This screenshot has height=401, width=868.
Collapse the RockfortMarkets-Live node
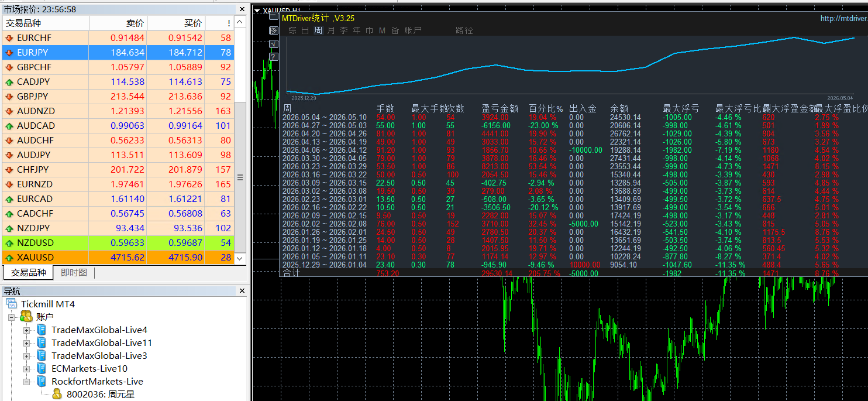pyautogui.click(x=26, y=381)
